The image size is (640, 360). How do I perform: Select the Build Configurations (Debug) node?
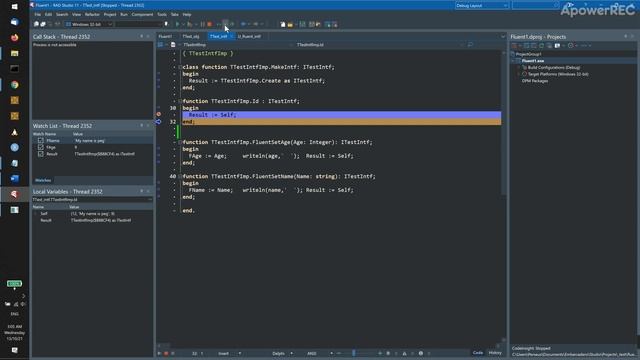[x=554, y=67]
